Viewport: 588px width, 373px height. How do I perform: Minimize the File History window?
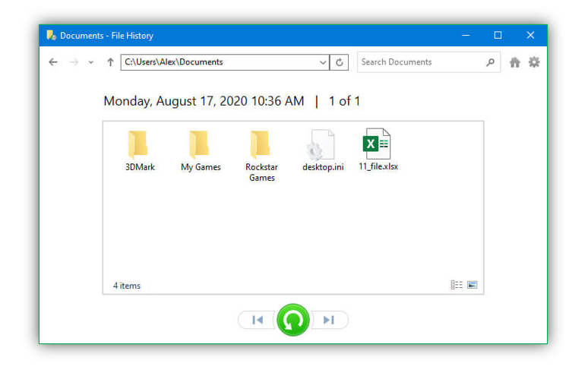point(466,36)
